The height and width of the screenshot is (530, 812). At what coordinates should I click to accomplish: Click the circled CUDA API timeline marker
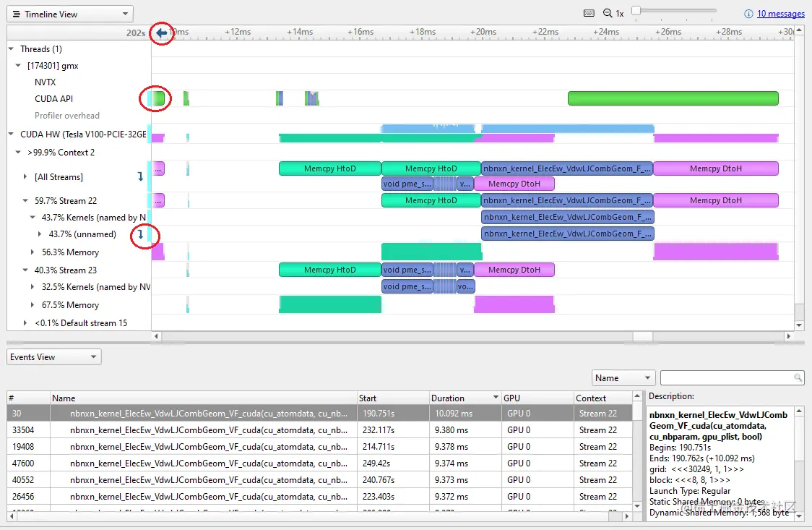(154, 98)
